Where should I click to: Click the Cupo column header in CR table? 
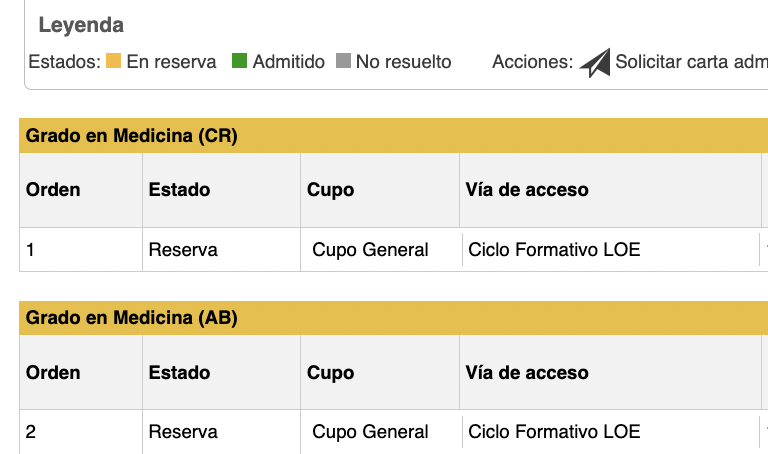point(331,190)
